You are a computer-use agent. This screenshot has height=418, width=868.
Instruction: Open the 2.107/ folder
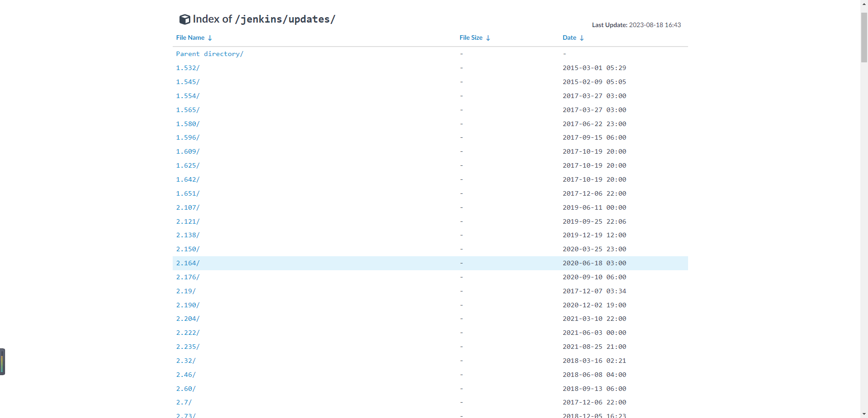tap(188, 207)
